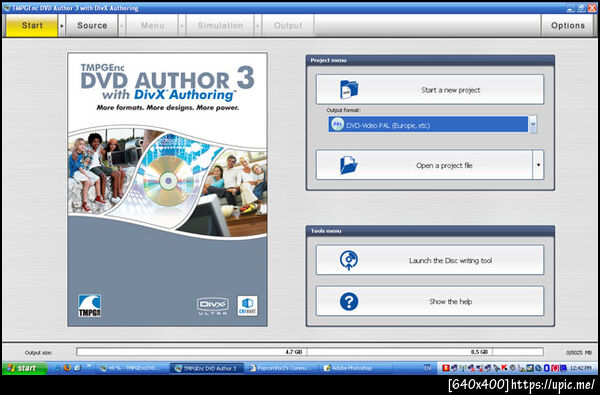This screenshot has height=395, width=600.
Task: Switch to the Start stage tab
Action: click(32, 26)
